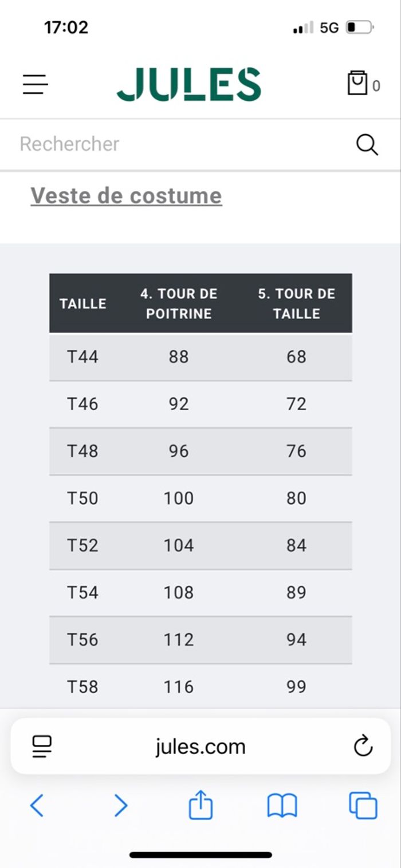Open the Safari share sheet
401x868 pixels.
(x=200, y=805)
